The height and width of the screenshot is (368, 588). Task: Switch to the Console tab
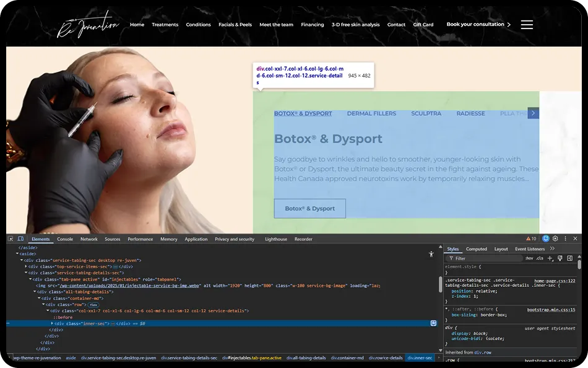[65, 239]
